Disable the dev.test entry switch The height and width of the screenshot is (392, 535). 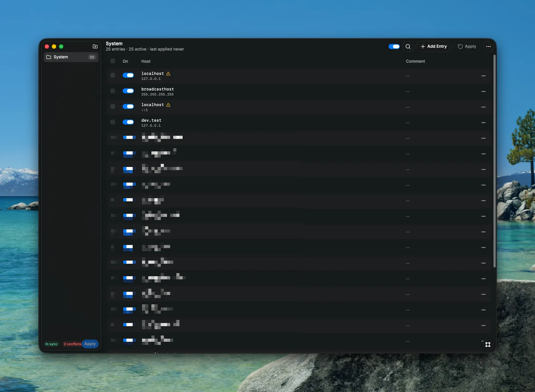click(x=128, y=122)
